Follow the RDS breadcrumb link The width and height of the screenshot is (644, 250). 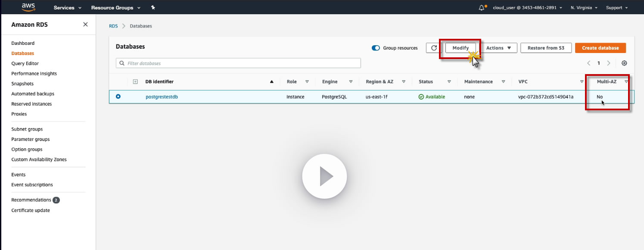click(113, 26)
